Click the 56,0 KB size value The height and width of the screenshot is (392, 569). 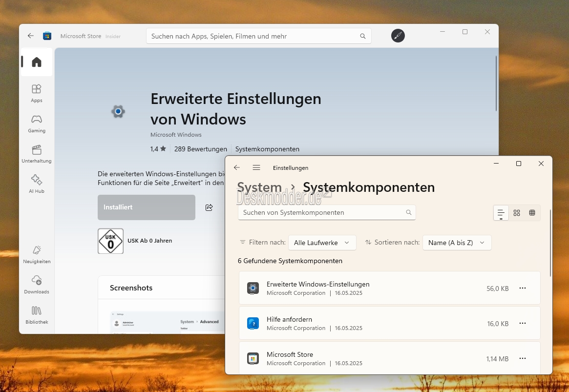coord(498,289)
